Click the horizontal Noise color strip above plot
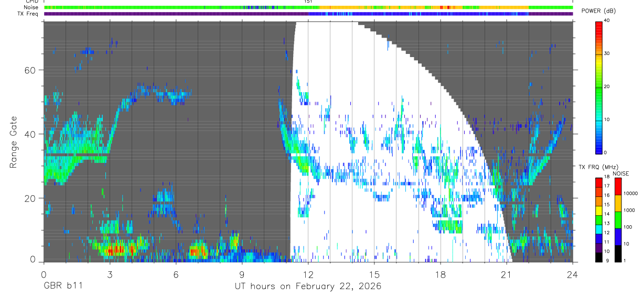This screenshot has height=297, width=644. coord(308,7)
